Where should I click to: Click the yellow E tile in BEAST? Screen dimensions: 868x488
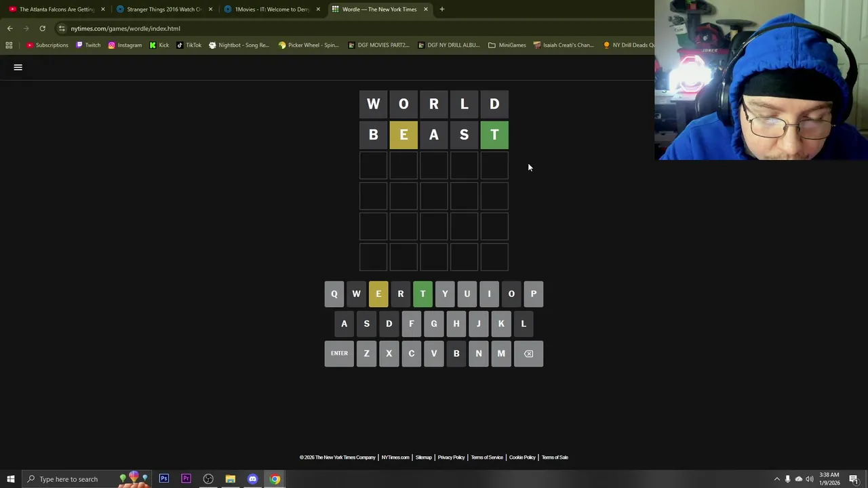coord(403,135)
